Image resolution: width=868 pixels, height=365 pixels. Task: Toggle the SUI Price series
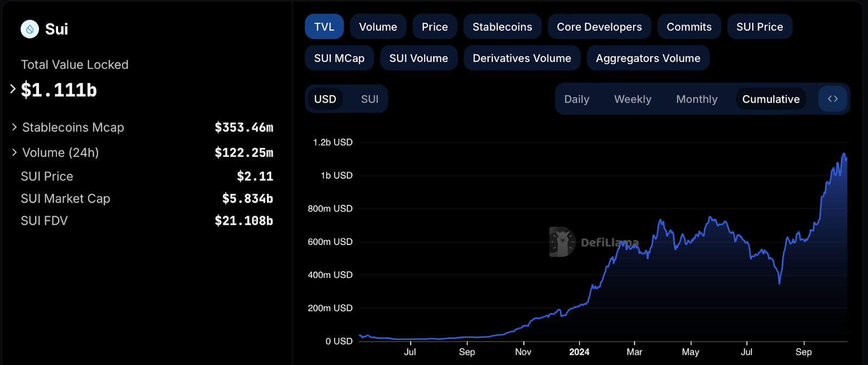tap(759, 27)
